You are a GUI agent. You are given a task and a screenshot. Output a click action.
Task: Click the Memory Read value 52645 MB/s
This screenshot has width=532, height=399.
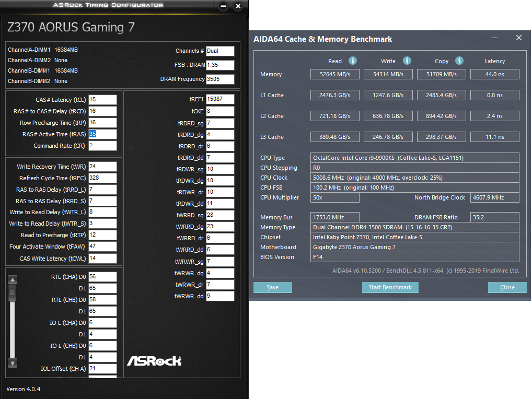(335, 74)
